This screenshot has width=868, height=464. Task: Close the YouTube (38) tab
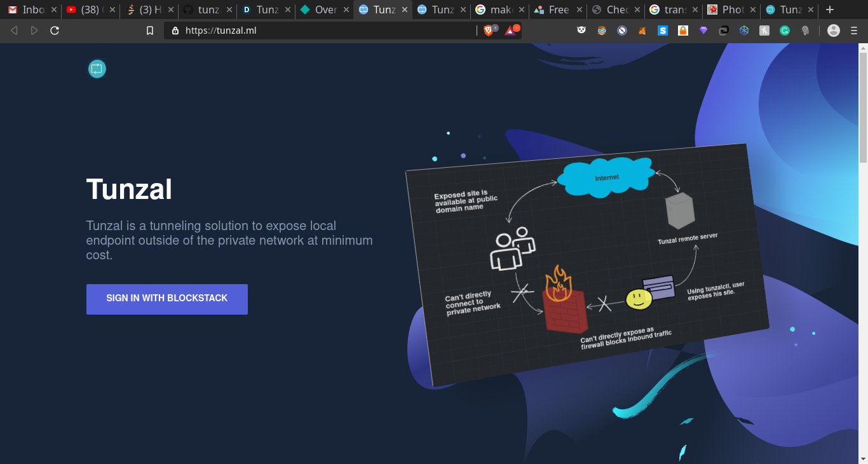(x=112, y=10)
